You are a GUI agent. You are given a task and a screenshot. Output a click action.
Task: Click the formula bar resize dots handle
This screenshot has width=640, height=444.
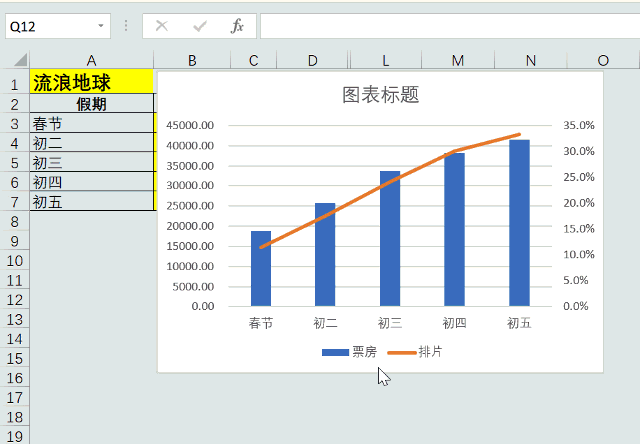coord(126,26)
